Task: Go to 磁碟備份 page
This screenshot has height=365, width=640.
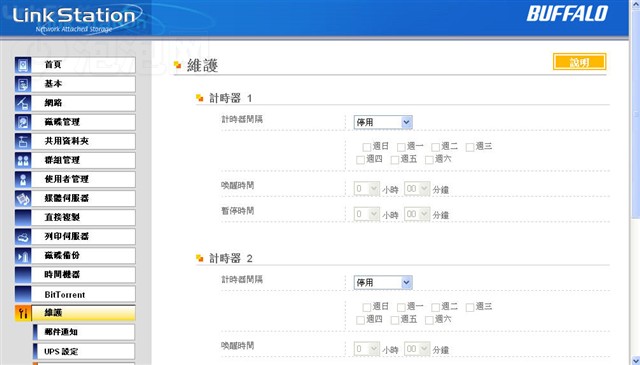Action: point(83,256)
